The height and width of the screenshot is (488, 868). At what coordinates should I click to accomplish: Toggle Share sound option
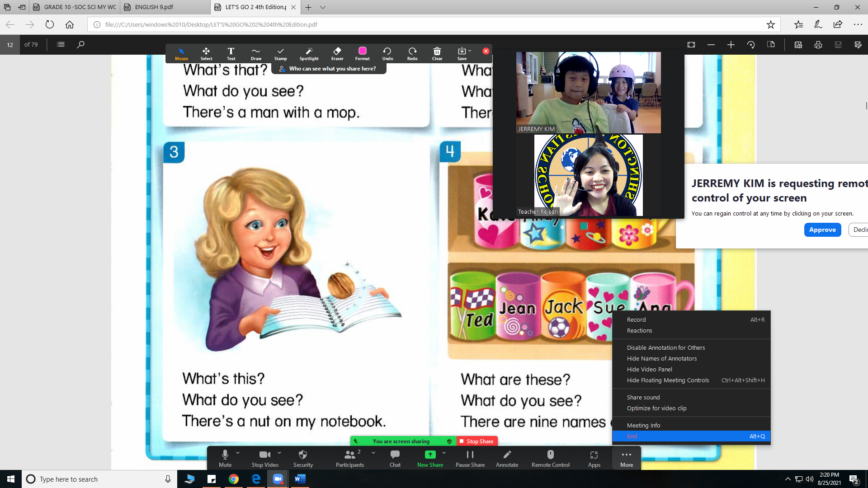click(x=692, y=397)
